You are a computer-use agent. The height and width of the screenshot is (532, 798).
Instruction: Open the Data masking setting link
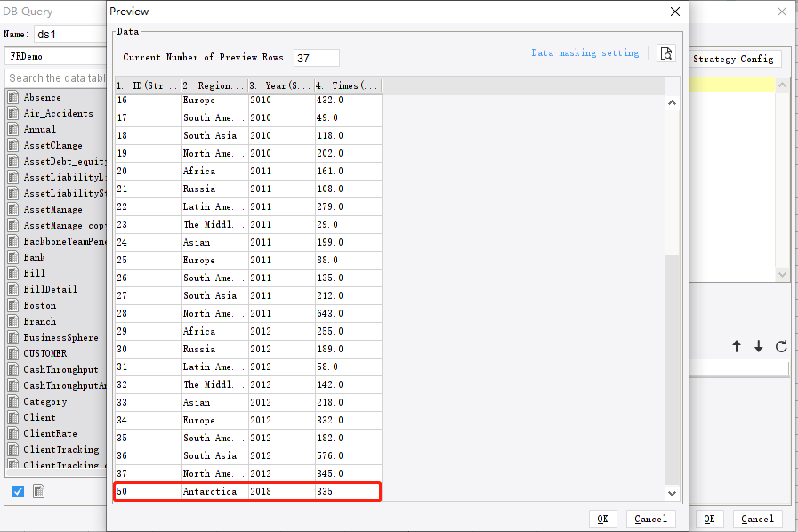pos(584,53)
